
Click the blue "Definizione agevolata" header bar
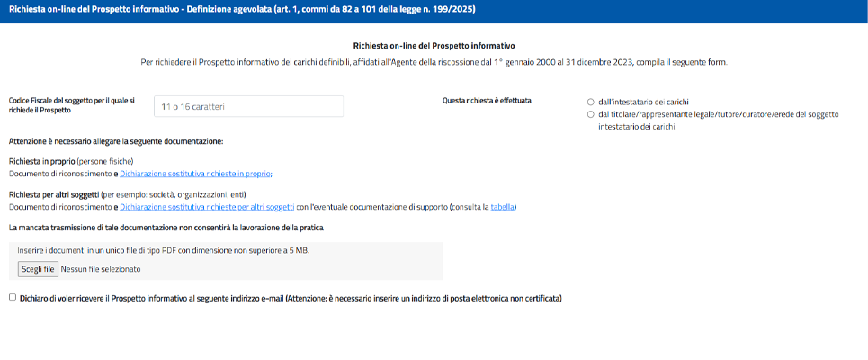coord(242,10)
